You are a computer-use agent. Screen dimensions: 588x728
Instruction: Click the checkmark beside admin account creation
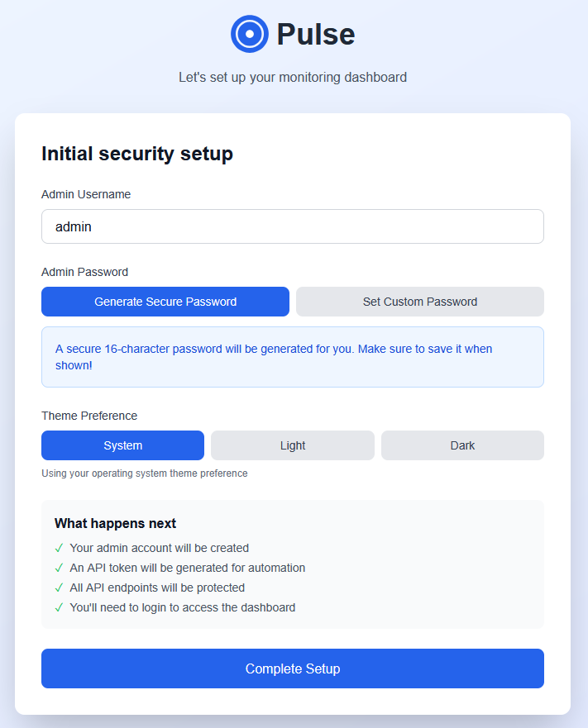tap(59, 548)
